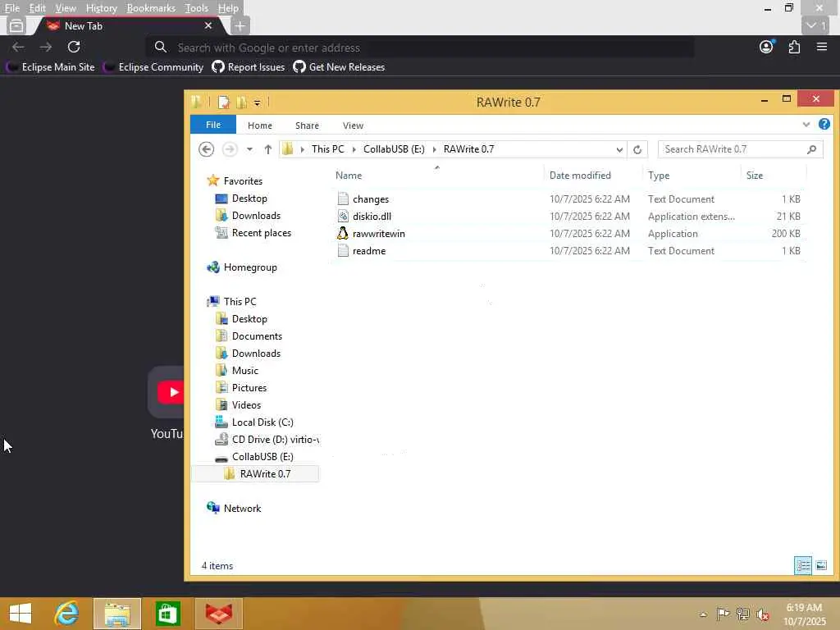Open Music folder under This PC

(237, 370)
